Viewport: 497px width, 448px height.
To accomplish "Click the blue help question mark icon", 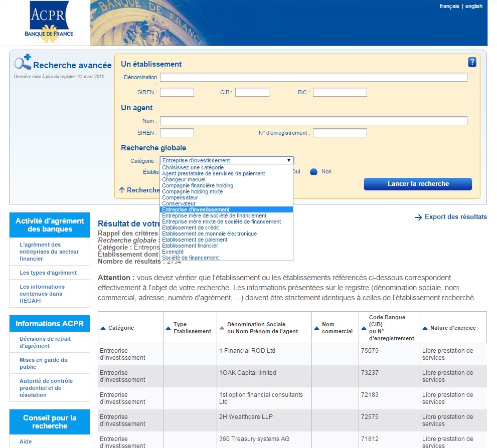I will click(x=472, y=62).
